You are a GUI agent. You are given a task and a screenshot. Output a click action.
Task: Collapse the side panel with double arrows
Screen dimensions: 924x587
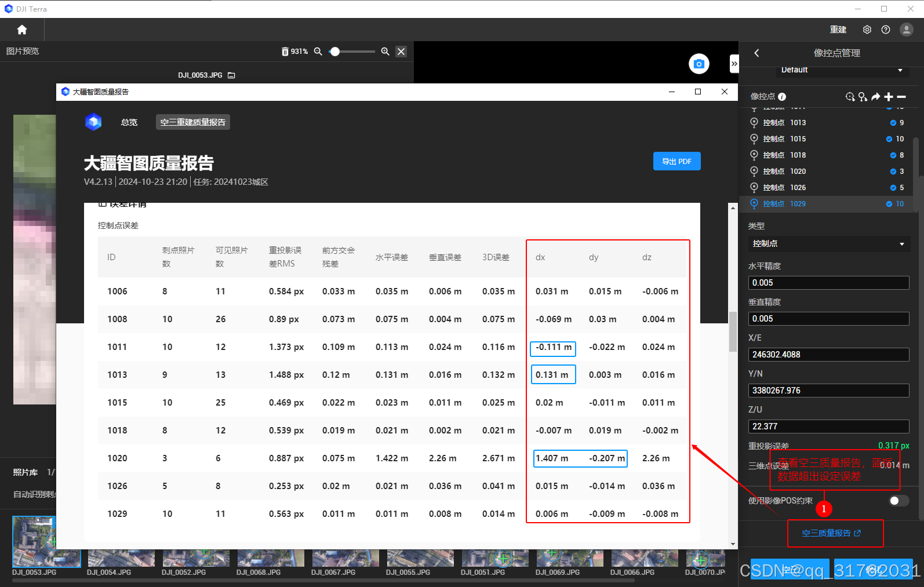pyautogui.click(x=734, y=63)
